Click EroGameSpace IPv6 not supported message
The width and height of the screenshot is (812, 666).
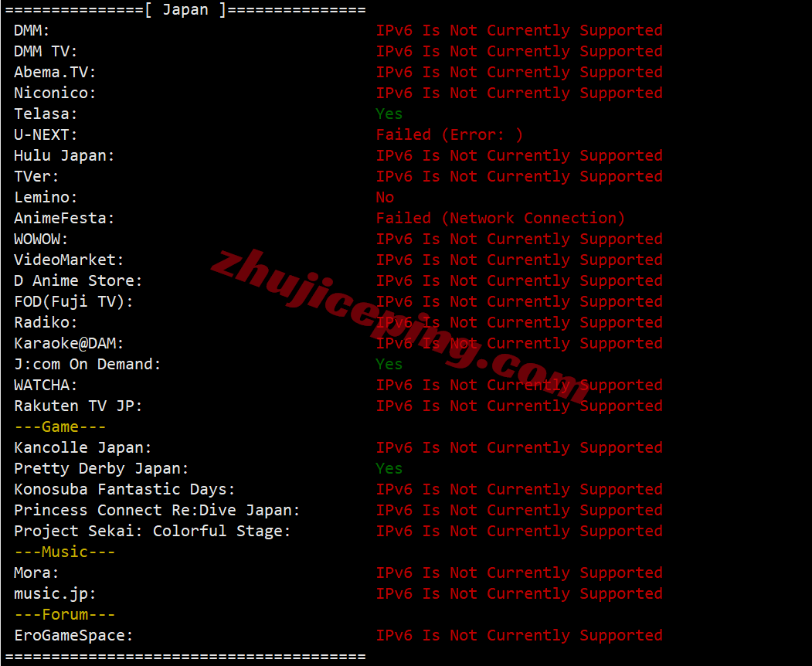(519, 635)
